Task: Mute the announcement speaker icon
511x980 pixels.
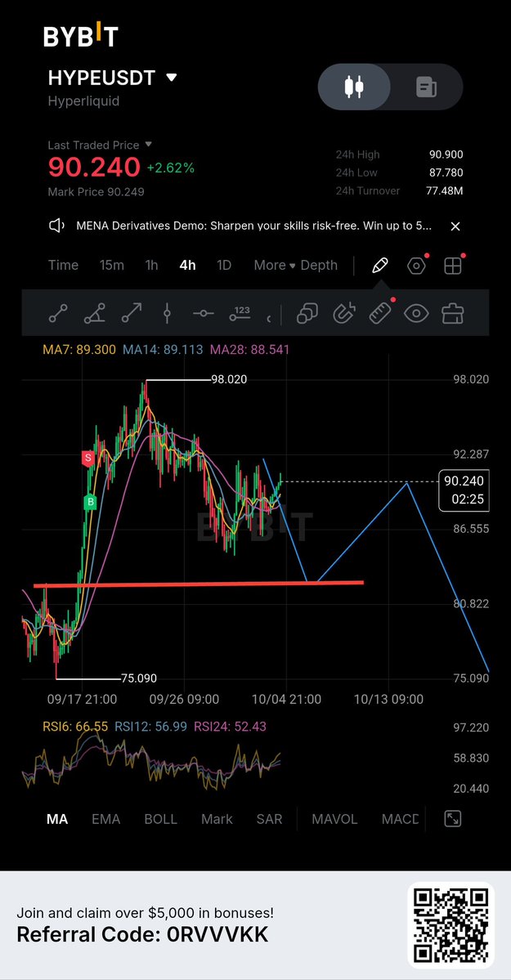Action: 57,226
